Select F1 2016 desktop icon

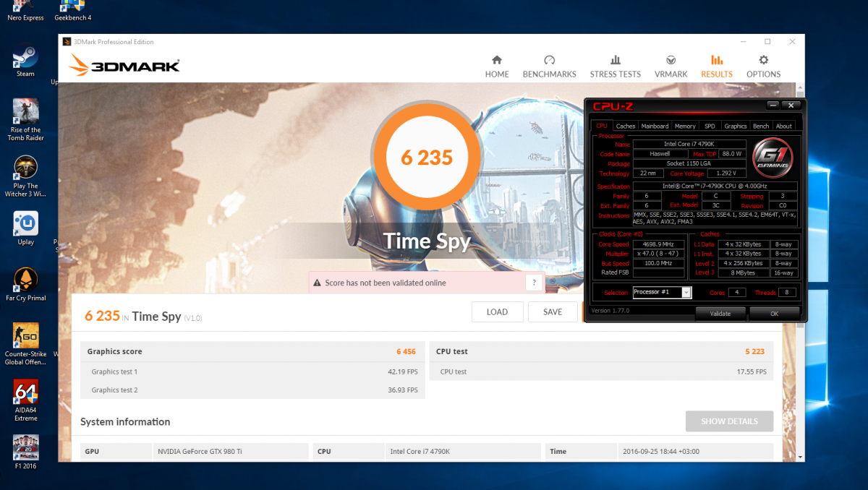[x=26, y=452]
